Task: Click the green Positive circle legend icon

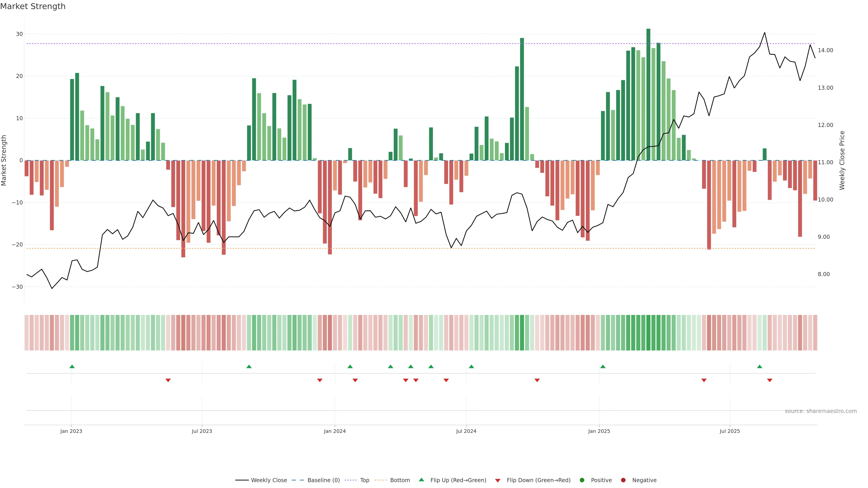Action: (582, 480)
